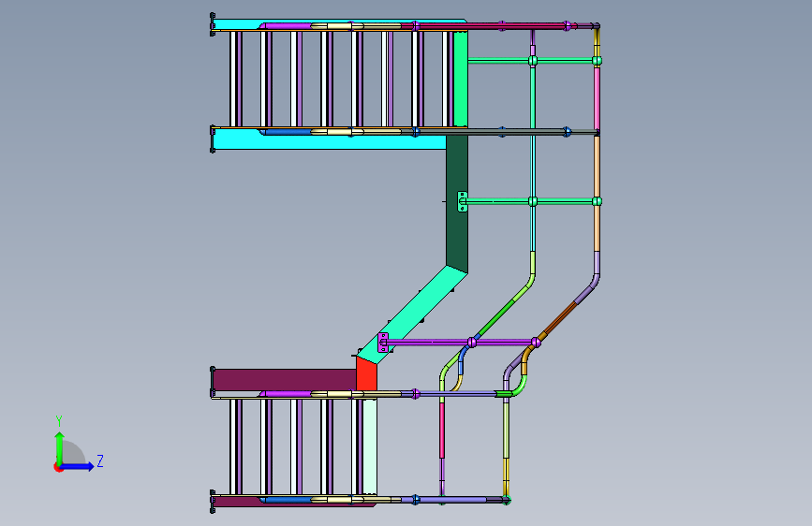Click the red X axis origin dot of the triad
The height and width of the screenshot is (526, 812).
click(58, 467)
